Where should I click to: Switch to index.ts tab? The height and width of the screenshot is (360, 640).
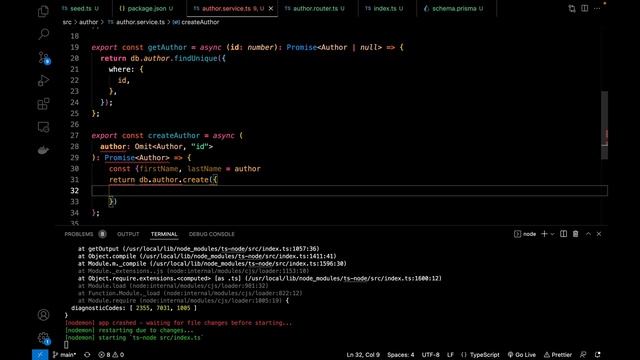click(384, 8)
